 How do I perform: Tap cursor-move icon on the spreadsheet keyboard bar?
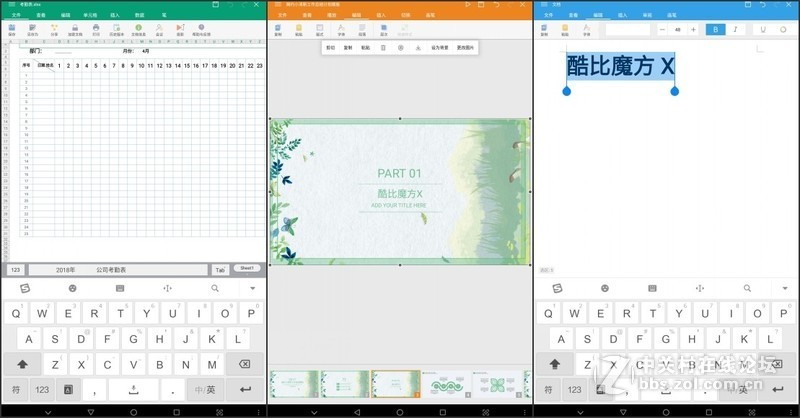pyautogui.click(x=167, y=288)
